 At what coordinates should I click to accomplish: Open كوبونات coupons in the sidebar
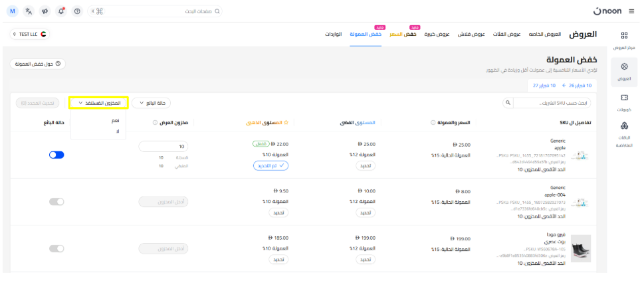623,102
